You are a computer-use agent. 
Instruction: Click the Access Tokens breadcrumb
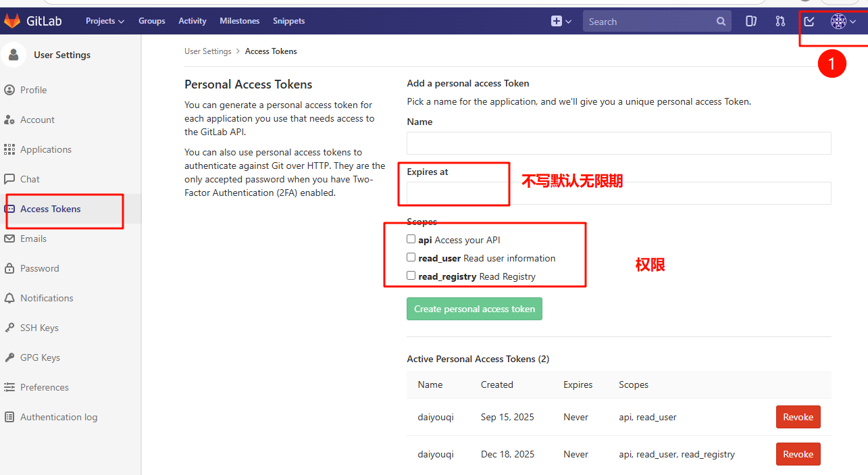pyautogui.click(x=271, y=51)
